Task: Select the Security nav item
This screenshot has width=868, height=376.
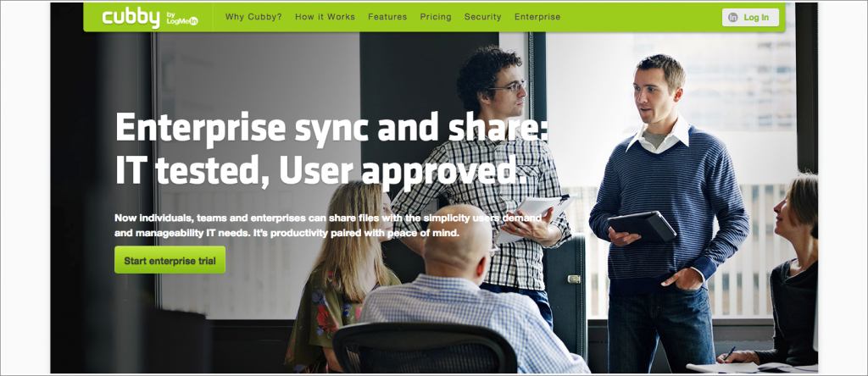Action: pos(482,17)
